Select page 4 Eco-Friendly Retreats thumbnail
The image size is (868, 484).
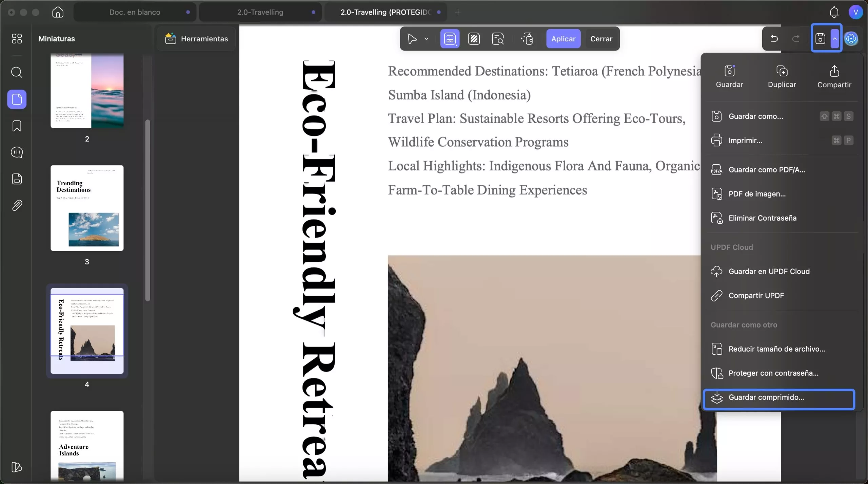[x=87, y=331]
